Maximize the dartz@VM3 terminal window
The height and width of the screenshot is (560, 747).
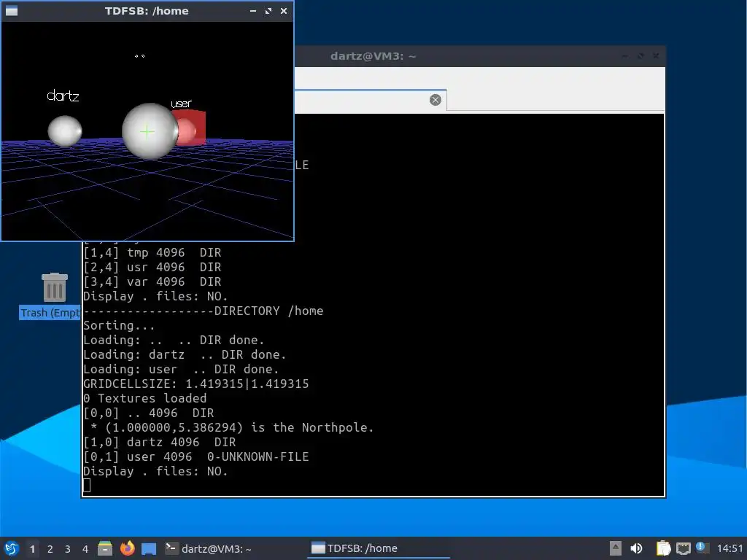pyautogui.click(x=640, y=56)
